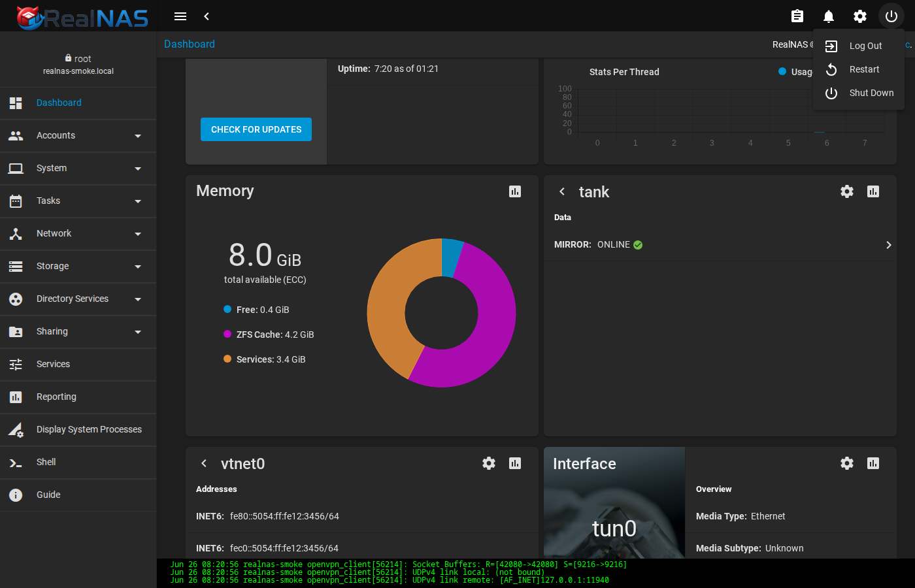This screenshot has width=915, height=588.
Task: Click the CHECK FOR UPDATES button
Action: 256,129
